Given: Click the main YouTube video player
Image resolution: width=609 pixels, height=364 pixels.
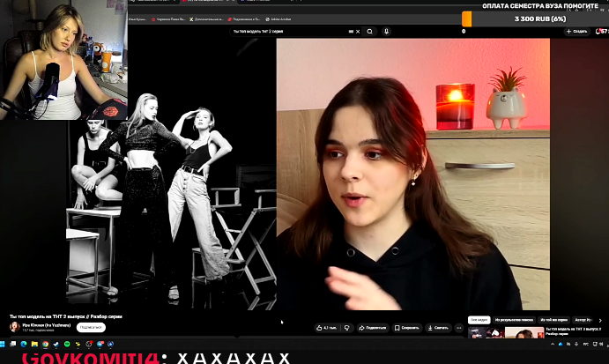Looking at the screenshot, I should 308,174.
